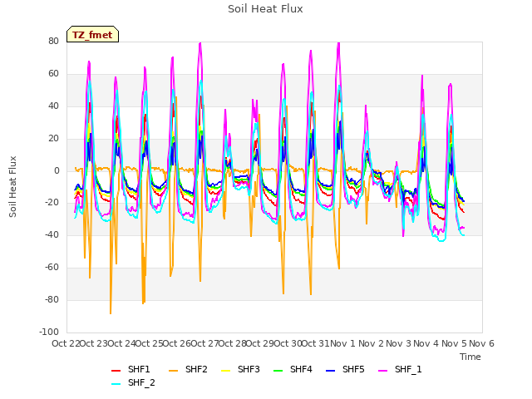Click the vertical Soil Heat Flux axis label
Screen dimensions: 532x399
tap(12, 187)
